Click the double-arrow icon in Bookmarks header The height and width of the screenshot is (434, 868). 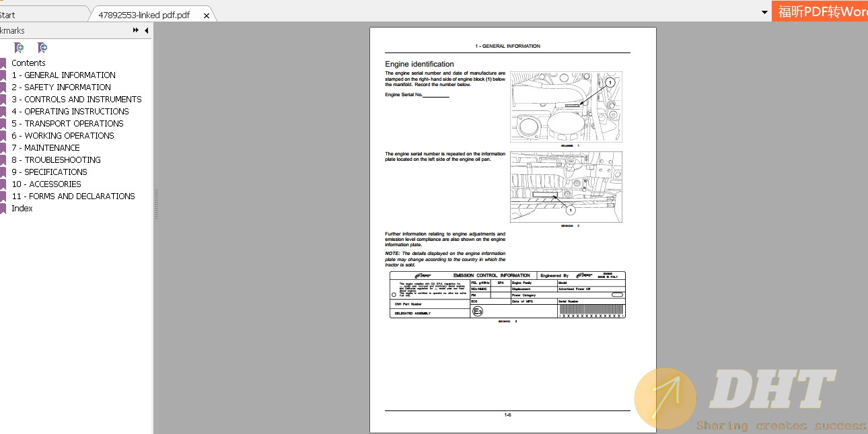coord(136,30)
